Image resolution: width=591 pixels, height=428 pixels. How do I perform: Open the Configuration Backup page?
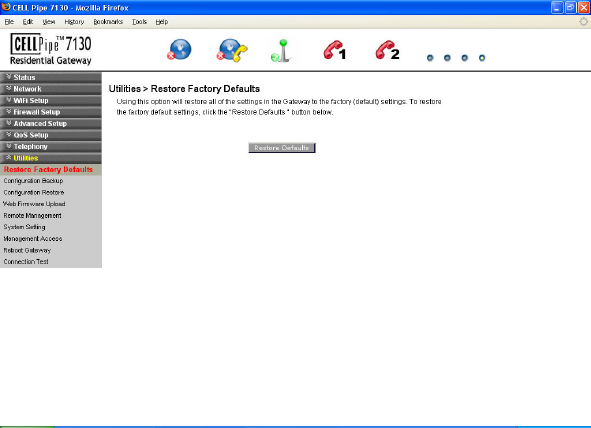click(33, 181)
